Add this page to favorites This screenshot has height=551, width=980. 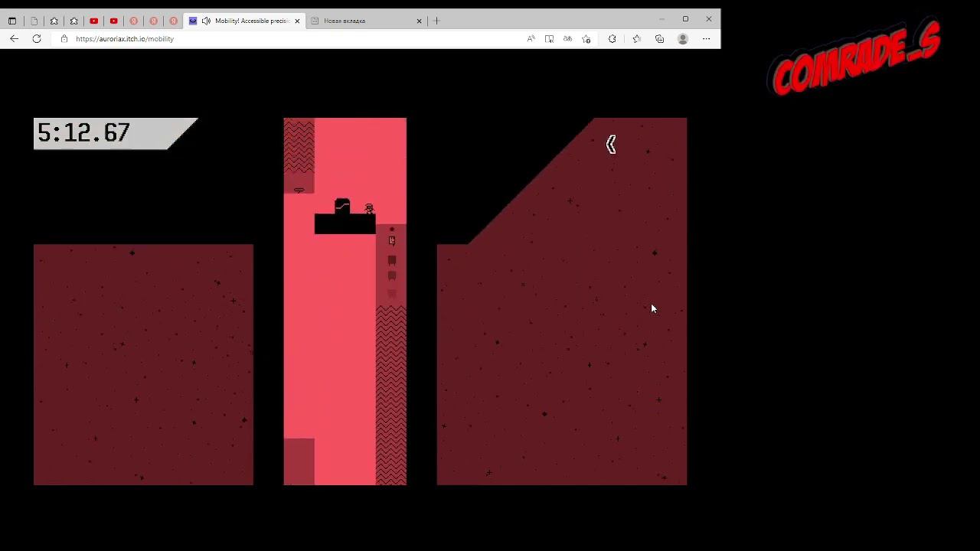click(x=586, y=38)
